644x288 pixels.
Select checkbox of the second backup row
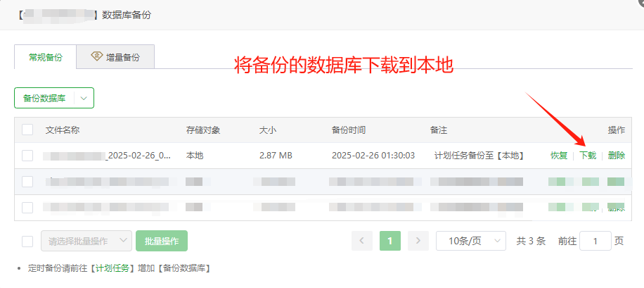[27, 182]
